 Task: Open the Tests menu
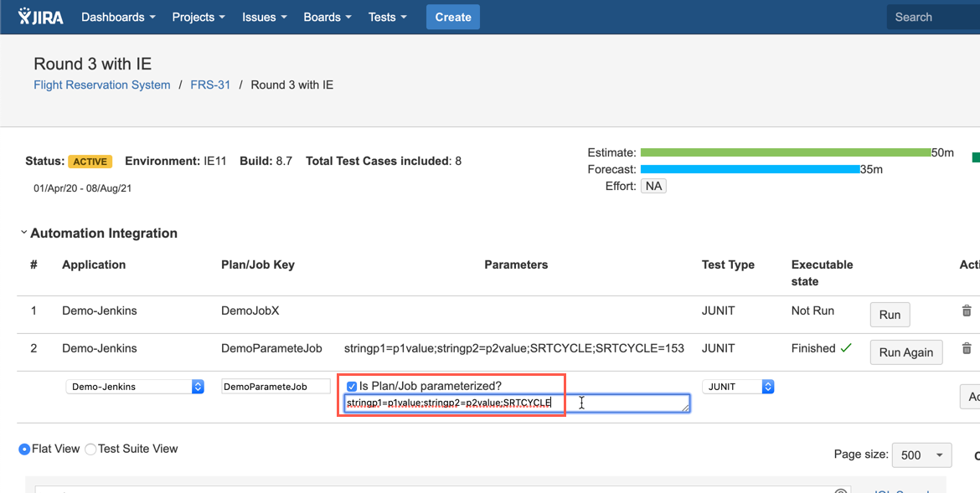tap(388, 17)
